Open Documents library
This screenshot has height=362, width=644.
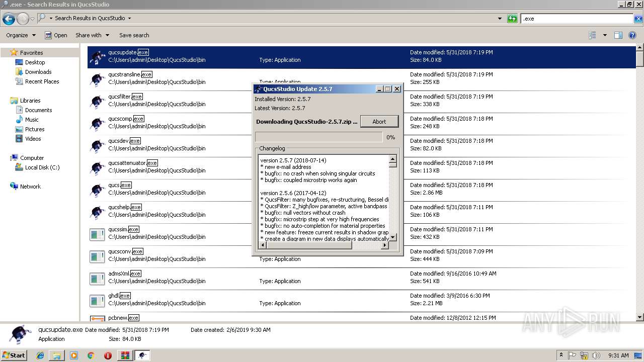point(38,110)
